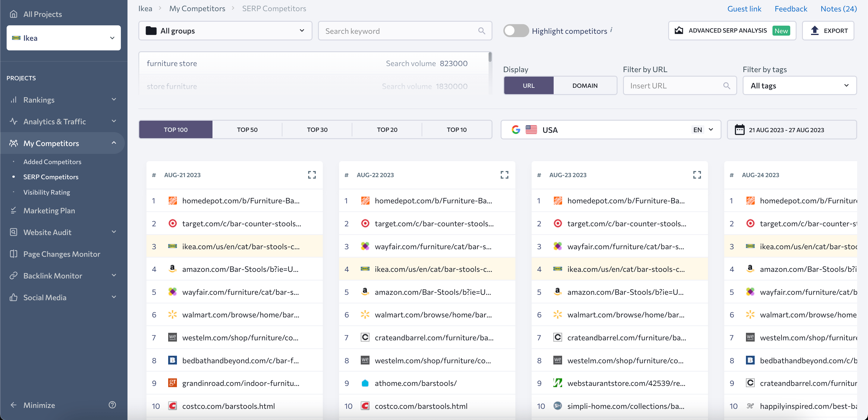Open the Ikea project dropdown
This screenshot has width=868, height=420.
[x=64, y=38]
